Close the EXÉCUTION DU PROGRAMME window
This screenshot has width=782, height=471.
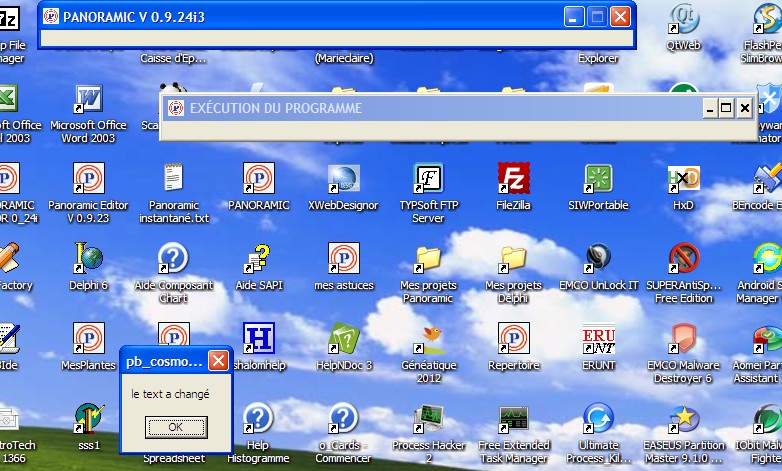coord(745,108)
